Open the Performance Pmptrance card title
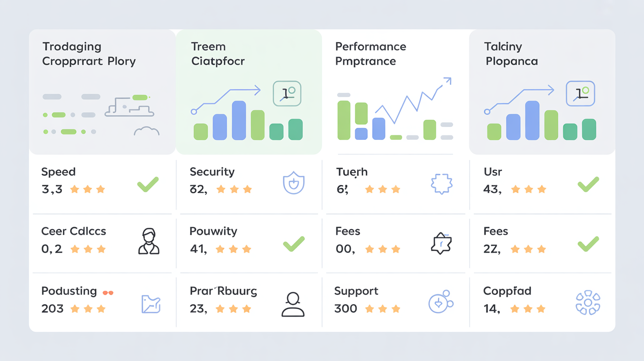Screen dimensions: 644x361 point(371,54)
